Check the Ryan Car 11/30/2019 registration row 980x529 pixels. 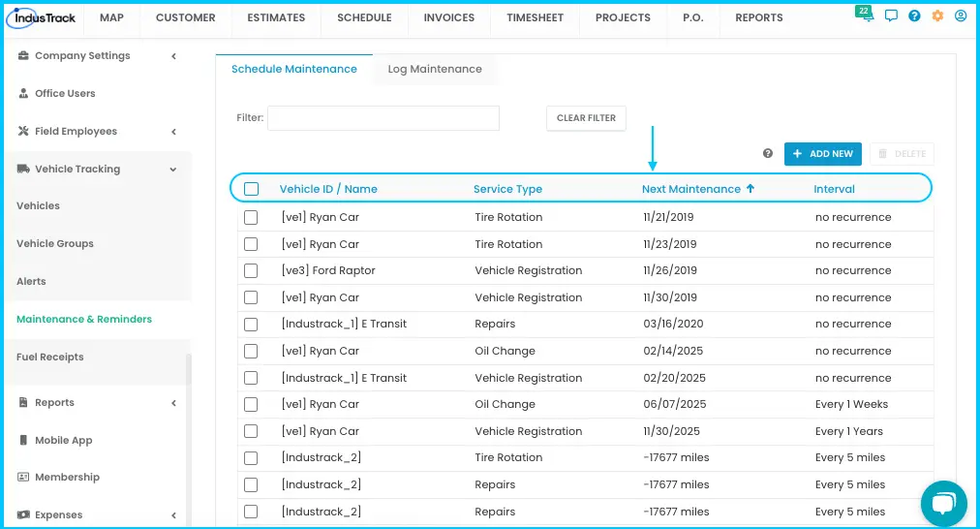(251, 297)
